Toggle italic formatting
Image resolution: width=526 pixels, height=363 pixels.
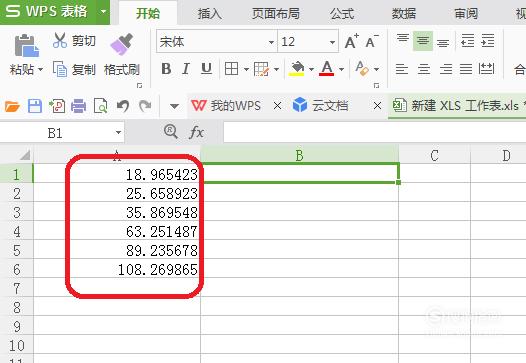pyautogui.click(x=186, y=69)
